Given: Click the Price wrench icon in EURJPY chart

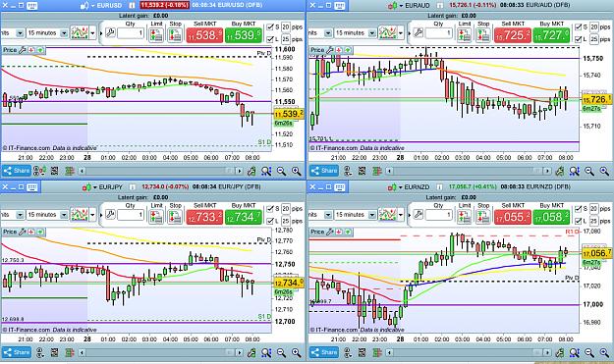Looking at the screenshot, I should point(23,232).
